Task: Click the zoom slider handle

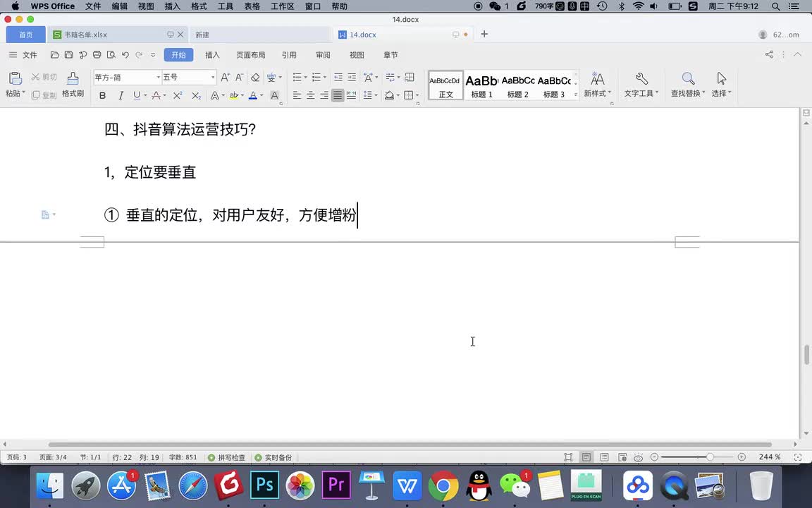Action: tap(710, 456)
